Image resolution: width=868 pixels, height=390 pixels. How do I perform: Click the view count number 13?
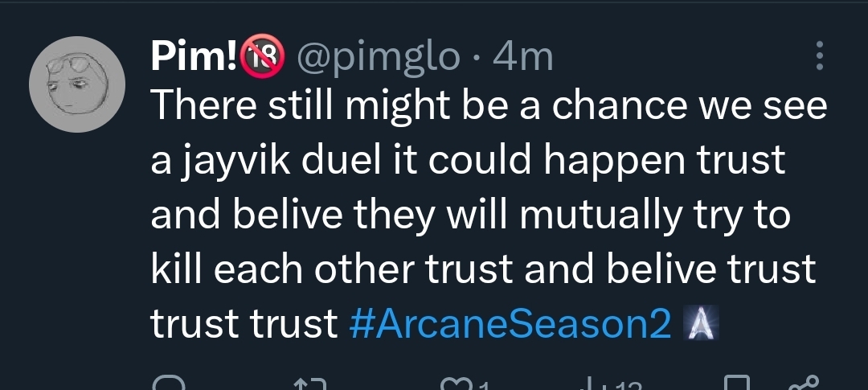click(x=619, y=385)
